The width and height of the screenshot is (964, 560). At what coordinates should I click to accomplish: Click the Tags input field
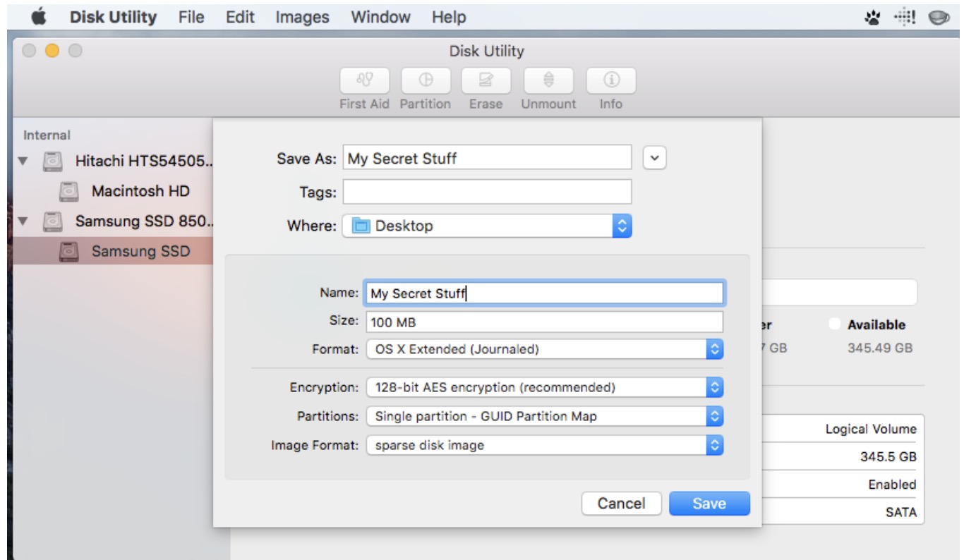click(487, 192)
